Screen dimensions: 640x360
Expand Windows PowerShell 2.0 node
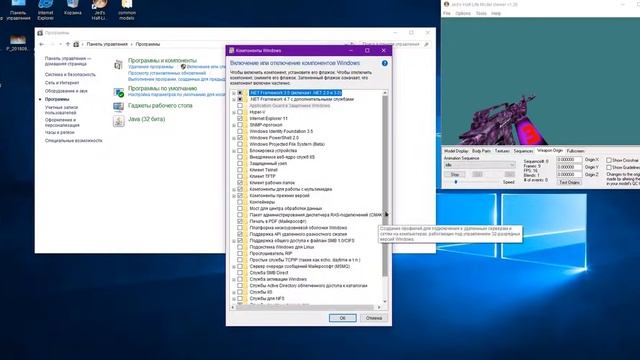[x=234, y=138]
